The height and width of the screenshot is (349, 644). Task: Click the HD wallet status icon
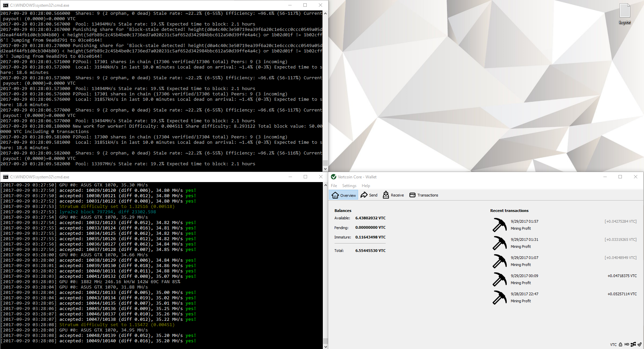pos(627,344)
